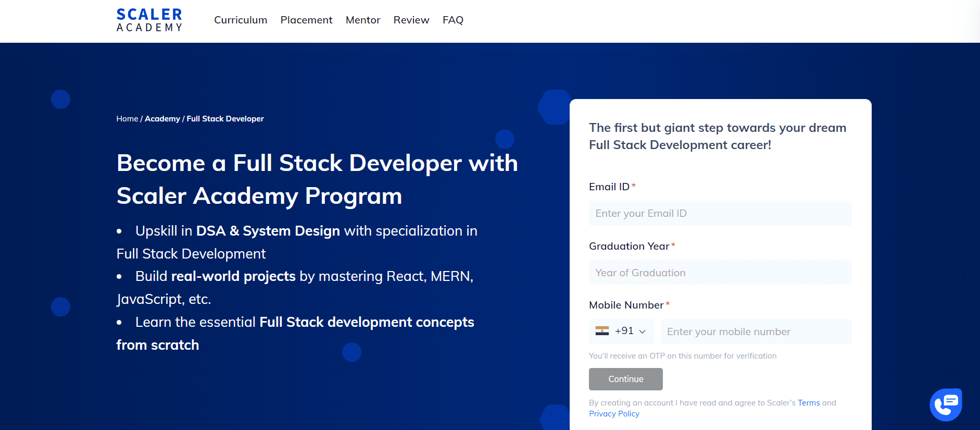Click the Full Stack Developer breadcrumb
This screenshot has height=430, width=980.
[225, 119]
